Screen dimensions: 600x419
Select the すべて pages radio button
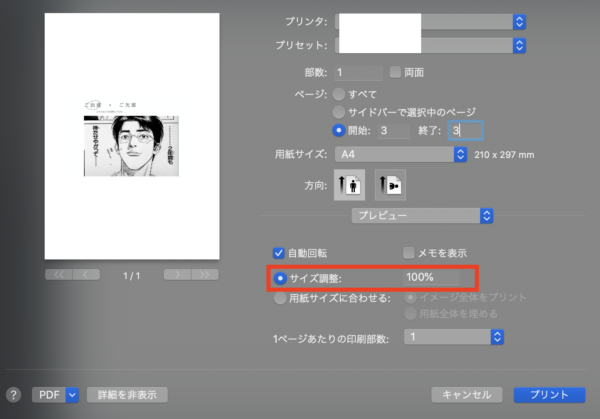(339, 94)
